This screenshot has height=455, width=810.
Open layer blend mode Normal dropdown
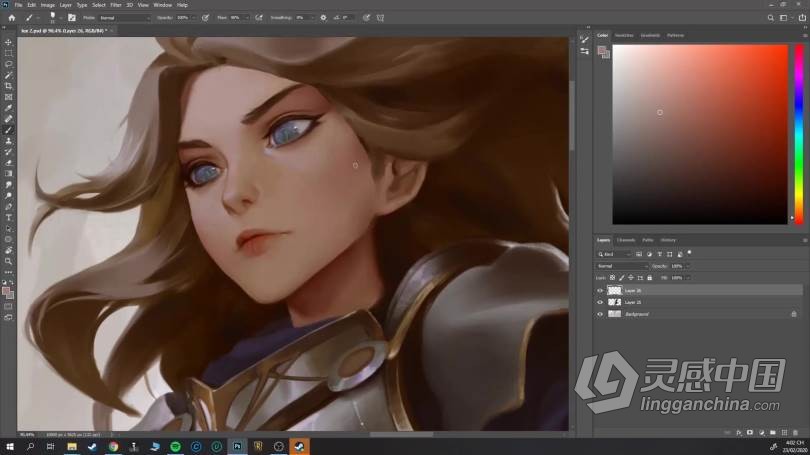tap(622, 266)
